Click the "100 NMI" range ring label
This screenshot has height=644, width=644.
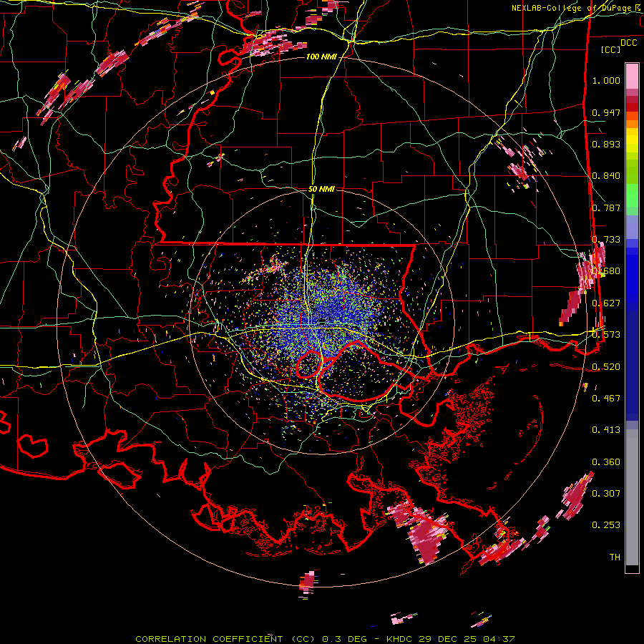click(321, 57)
